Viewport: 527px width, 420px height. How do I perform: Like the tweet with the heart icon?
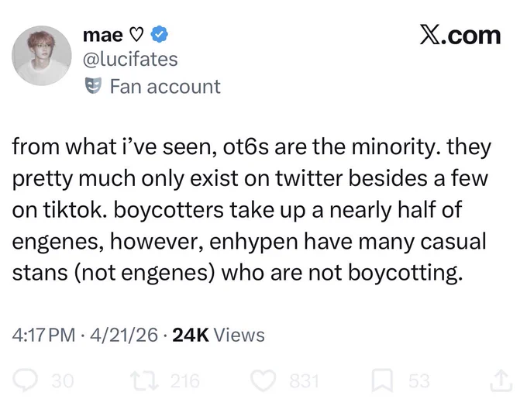pos(263,381)
